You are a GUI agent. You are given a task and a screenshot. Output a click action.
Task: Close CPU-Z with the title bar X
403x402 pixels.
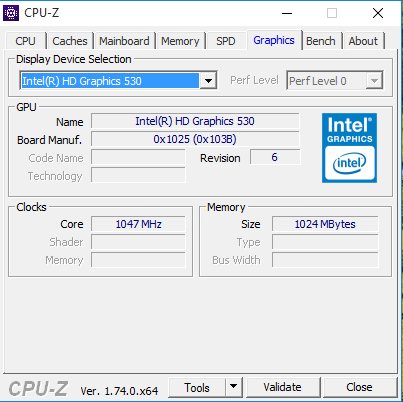click(x=378, y=13)
